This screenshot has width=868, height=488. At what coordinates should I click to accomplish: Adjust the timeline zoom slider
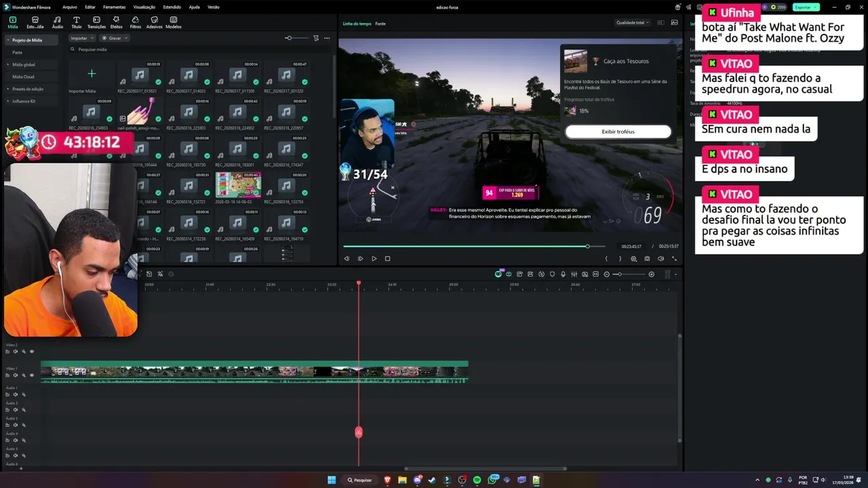point(629,274)
